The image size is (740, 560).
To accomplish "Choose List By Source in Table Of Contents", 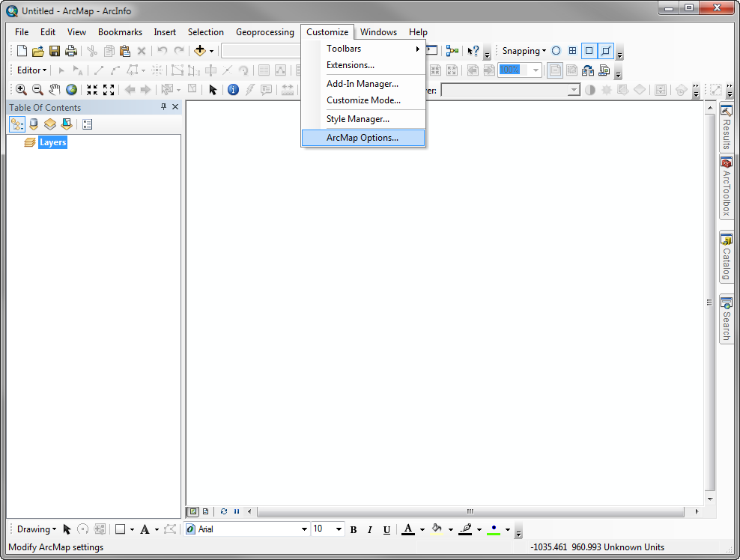I will point(34,124).
